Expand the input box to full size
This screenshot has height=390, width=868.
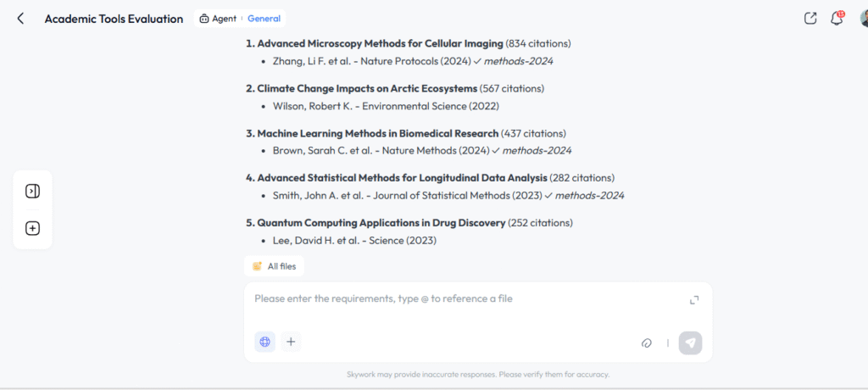coord(694,299)
